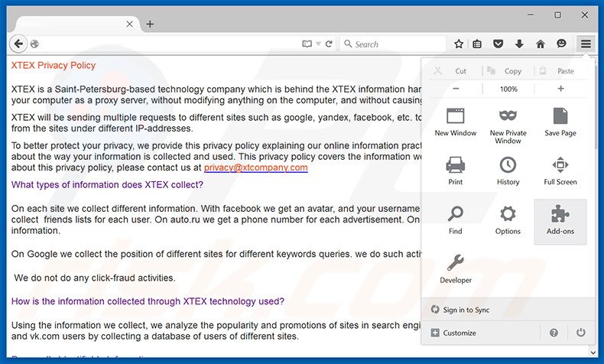Enter Full Screen mode
This screenshot has height=364, width=604.
pyautogui.click(x=560, y=171)
